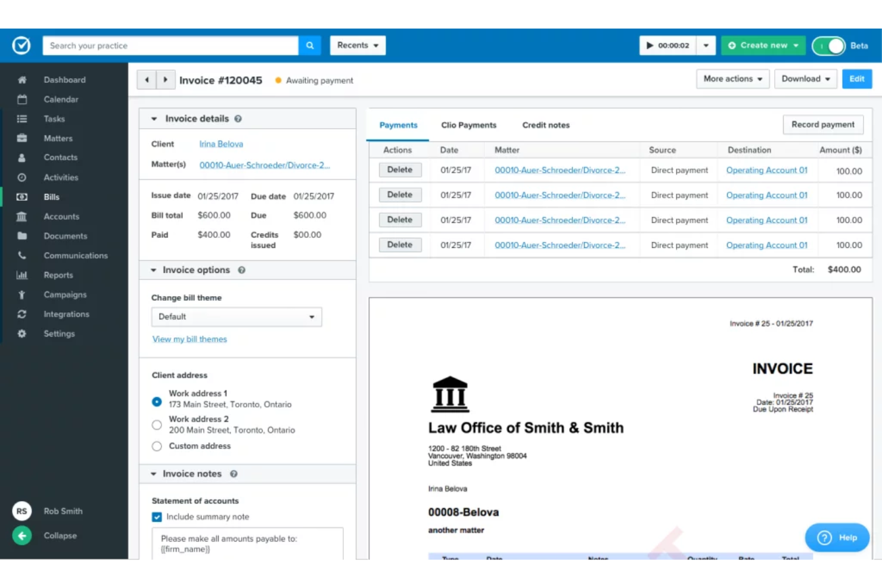This screenshot has height=588, width=882.
Task: Open the Recents dropdown
Action: (357, 45)
